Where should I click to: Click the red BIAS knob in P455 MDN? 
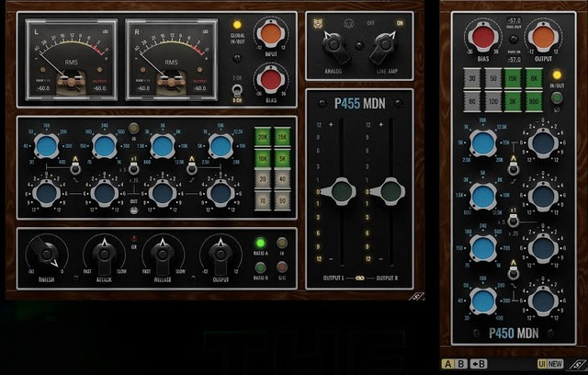pyautogui.click(x=271, y=80)
